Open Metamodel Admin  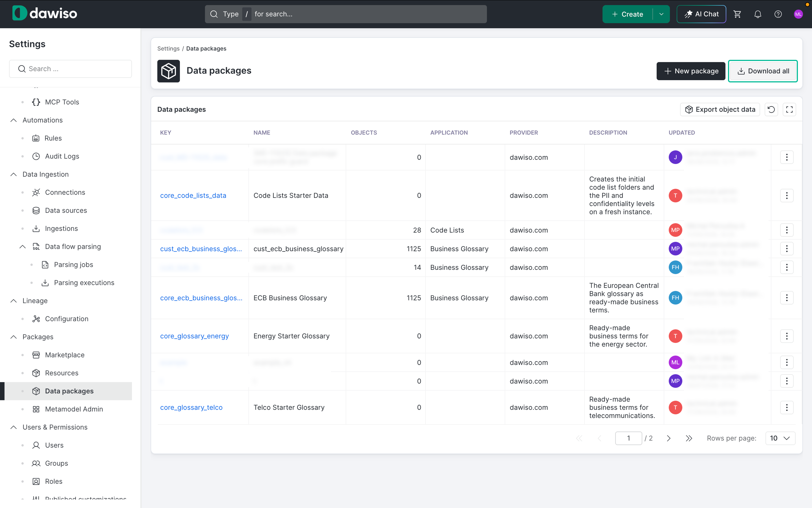tap(74, 409)
